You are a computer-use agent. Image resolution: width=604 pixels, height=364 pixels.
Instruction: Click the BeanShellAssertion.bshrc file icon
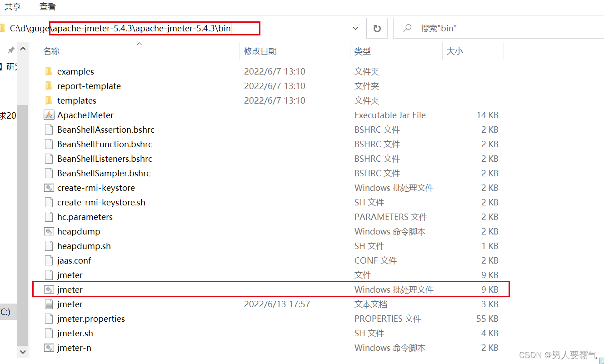coord(49,130)
